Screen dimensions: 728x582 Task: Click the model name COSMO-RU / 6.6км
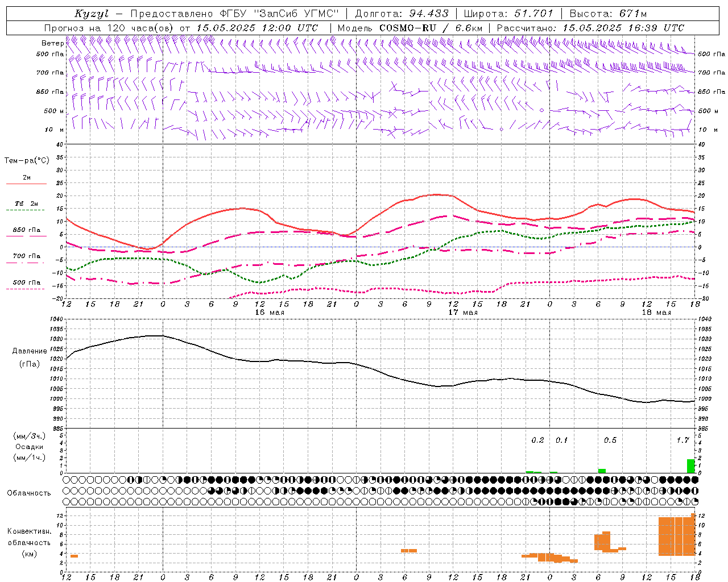click(431, 28)
